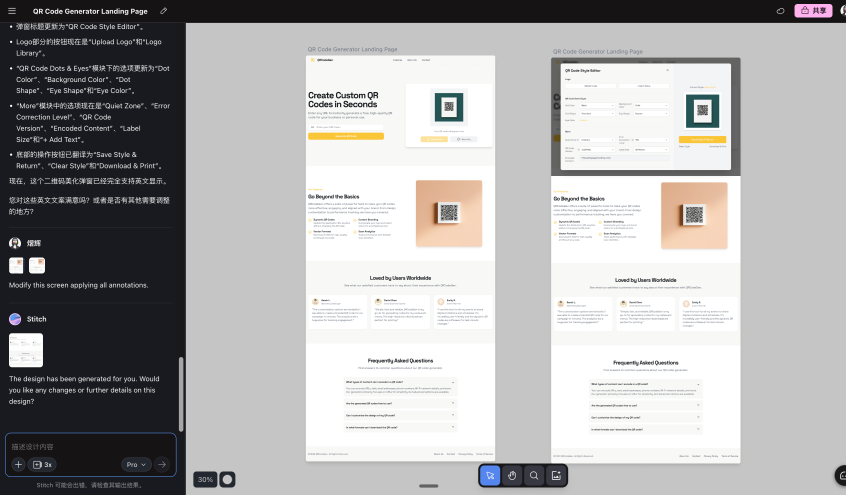
Task: Click pencil icon to rename project
Action: click(x=164, y=10)
